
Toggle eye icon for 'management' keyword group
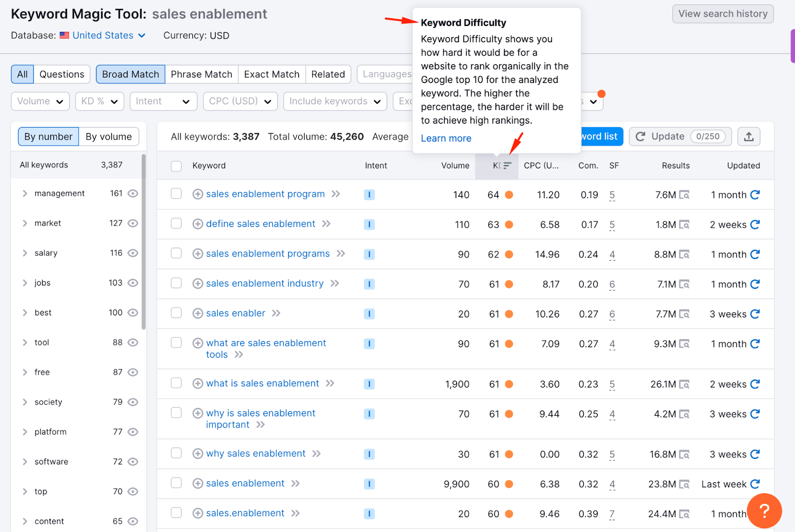(133, 193)
